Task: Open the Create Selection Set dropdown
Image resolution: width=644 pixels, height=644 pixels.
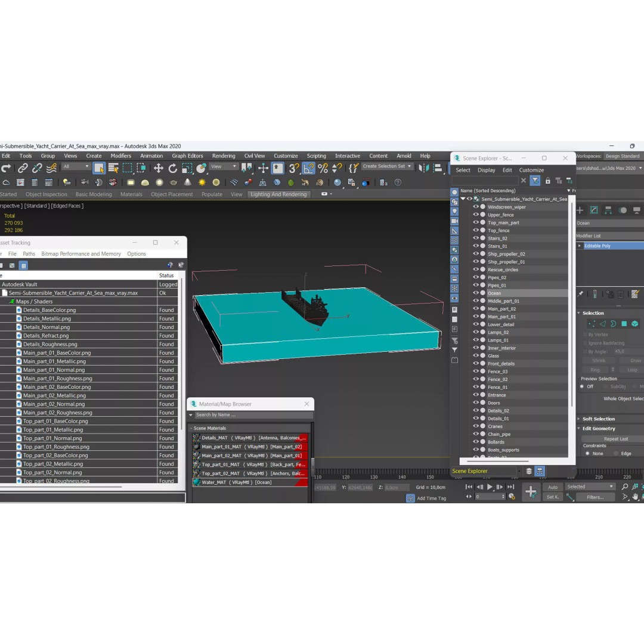Action: point(386,166)
